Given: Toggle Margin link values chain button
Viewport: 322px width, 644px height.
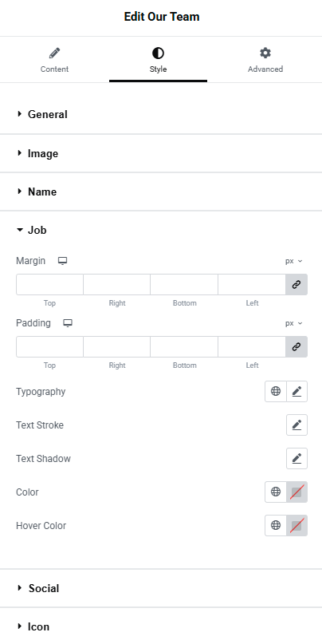Looking at the screenshot, I should [x=296, y=285].
